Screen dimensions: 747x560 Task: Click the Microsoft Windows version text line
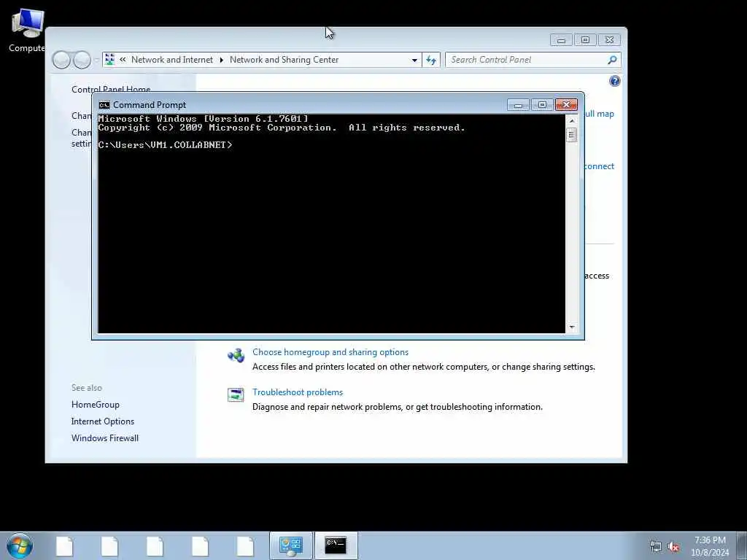coord(203,119)
